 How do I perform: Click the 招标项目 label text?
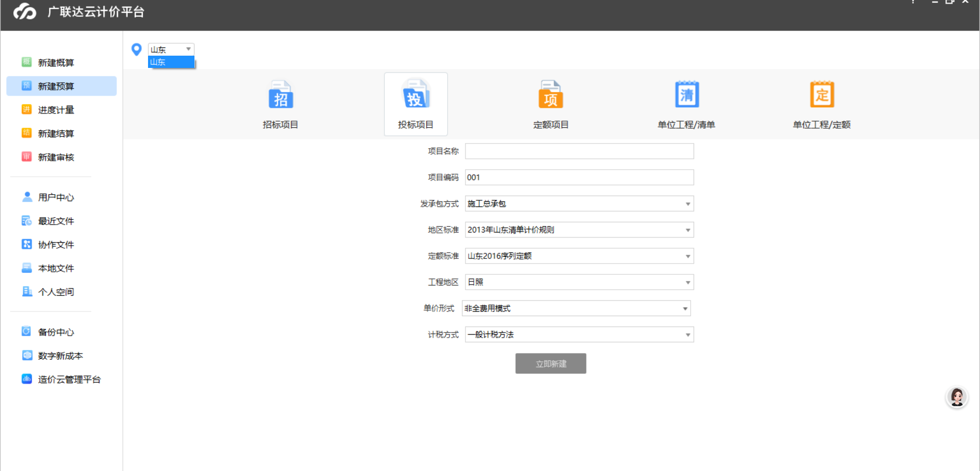[x=281, y=125]
